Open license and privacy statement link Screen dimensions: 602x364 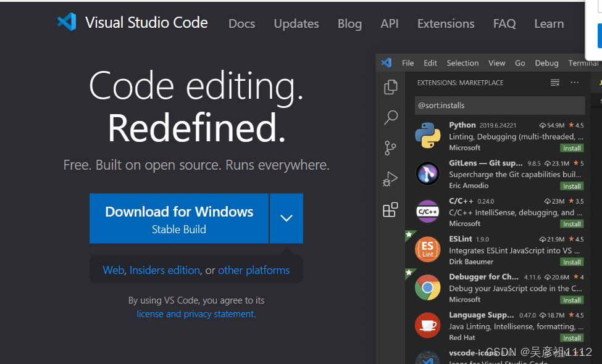click(196, 314)
